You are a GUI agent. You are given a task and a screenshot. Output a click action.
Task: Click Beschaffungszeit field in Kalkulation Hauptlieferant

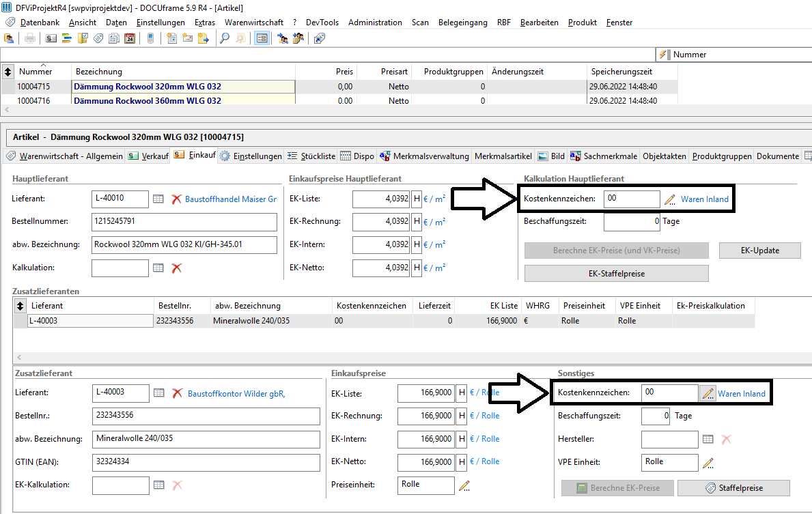coord(632,222)
